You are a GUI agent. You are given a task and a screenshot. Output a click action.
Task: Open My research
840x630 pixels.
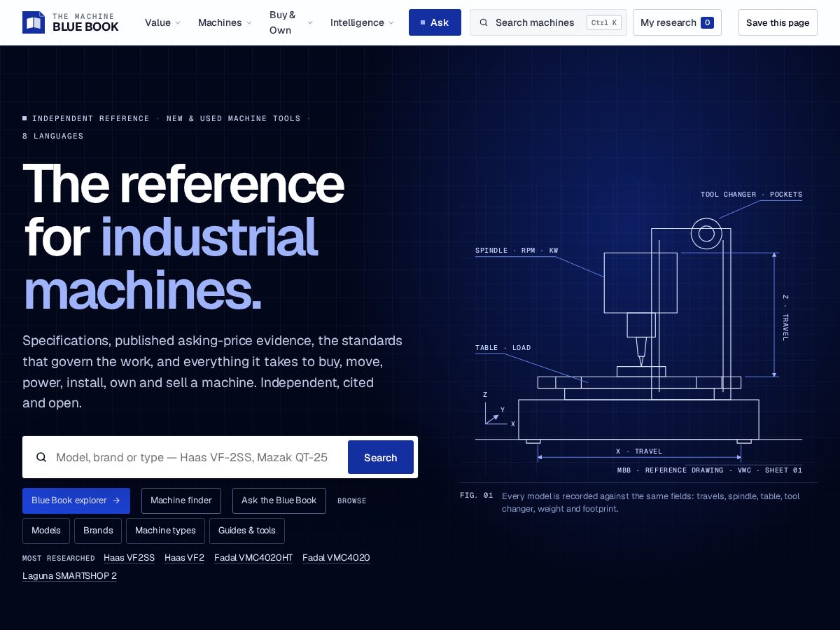[x=677, y=22]
